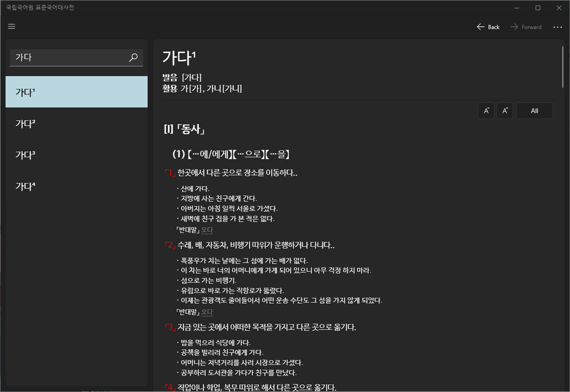
Task: Click inside the 가다 search input field
Action: pyautogui.click(x=65, y=57)
